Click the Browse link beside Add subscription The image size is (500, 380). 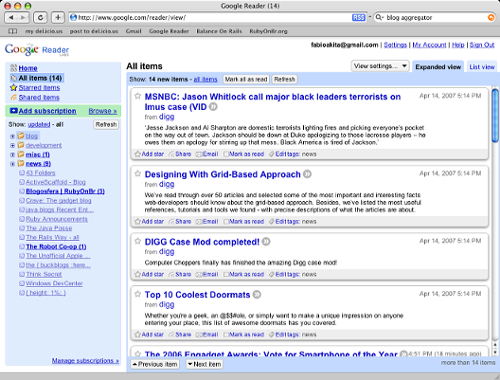click(103, 111)
